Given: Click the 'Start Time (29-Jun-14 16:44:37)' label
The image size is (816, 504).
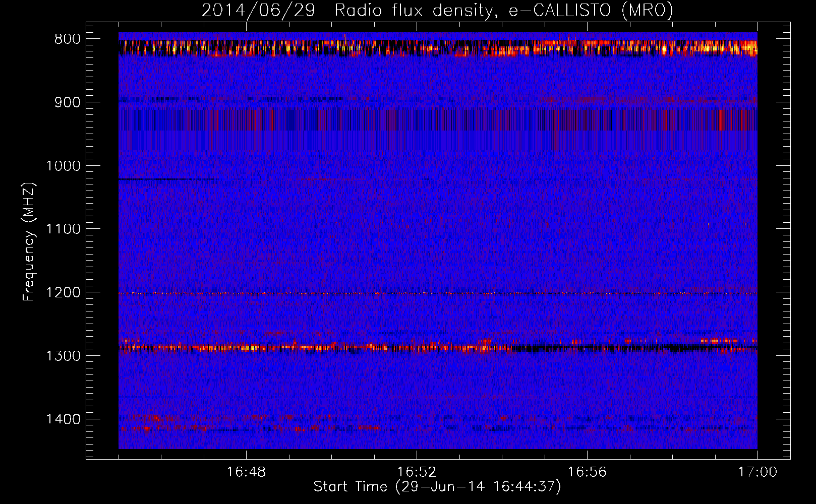Looking at the screenshot, I should 437,487.
